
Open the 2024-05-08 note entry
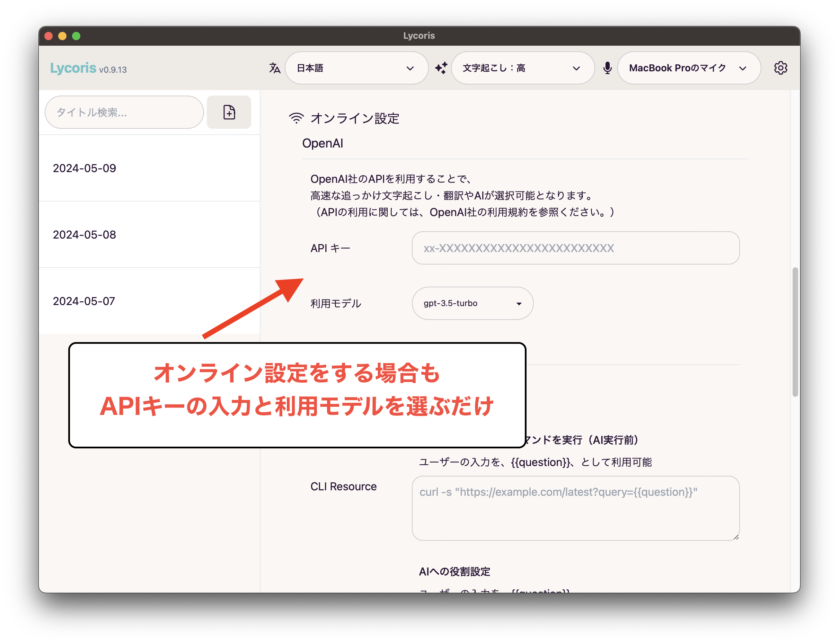tap(149, 234)
